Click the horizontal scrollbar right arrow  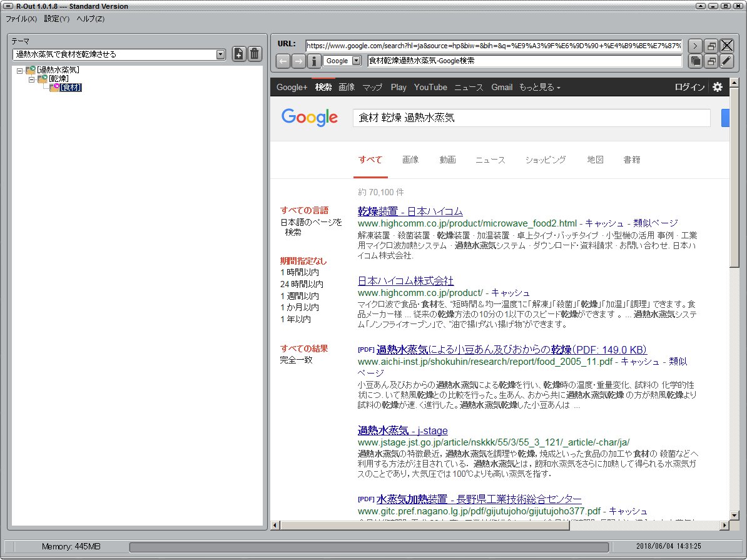pyautogui.click(x=724, y=525)
